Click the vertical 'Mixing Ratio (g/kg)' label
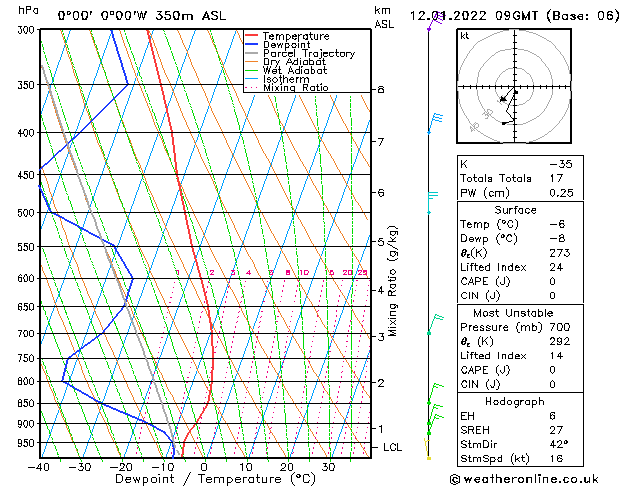Viewport: 629px width, 486px height. (x=392, y=281)
